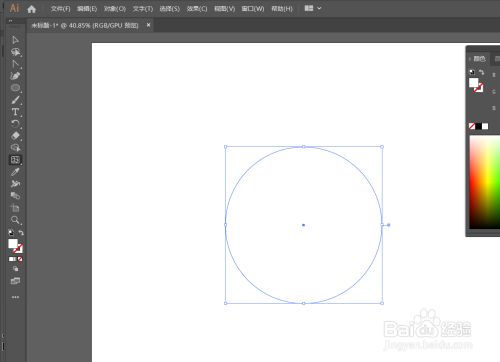The width and height of the screenshot is (500, 362).
Task: Open the 选择(S) menu
Action: [x=170, y=9]
